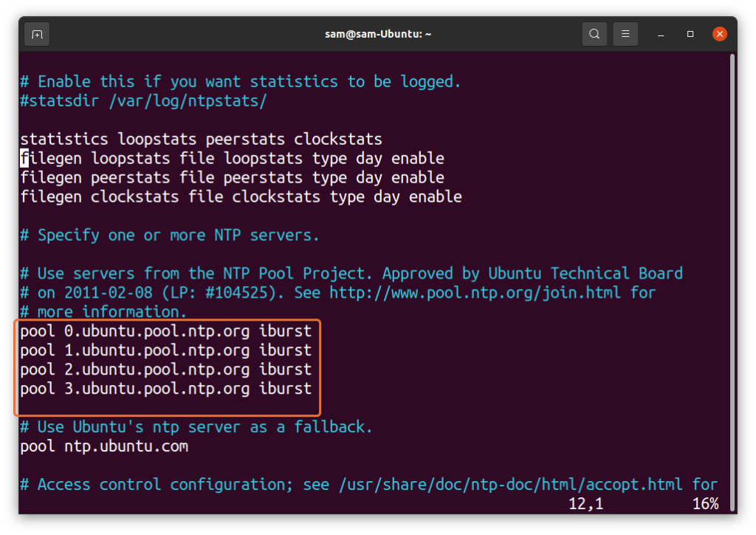Maximize the terminal window

(x=690, y=34)
